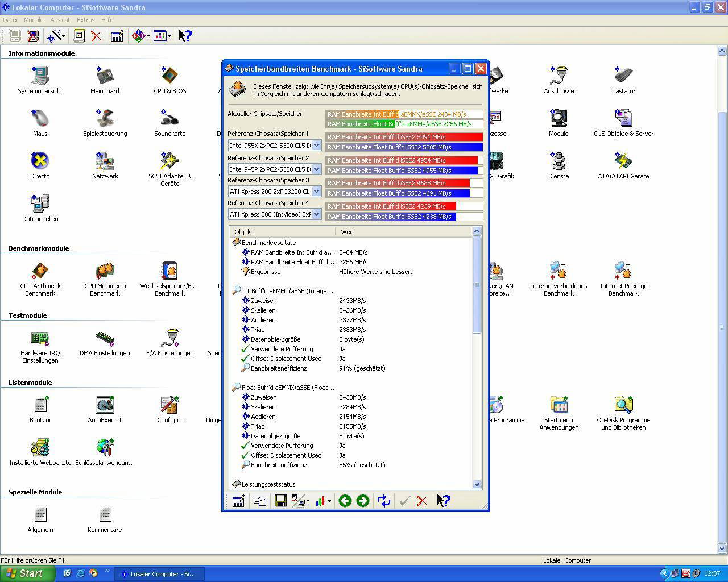This screenshot has width=728, height=582.
Task: Open the Anschlüsse module
Action: pos(559,80)
